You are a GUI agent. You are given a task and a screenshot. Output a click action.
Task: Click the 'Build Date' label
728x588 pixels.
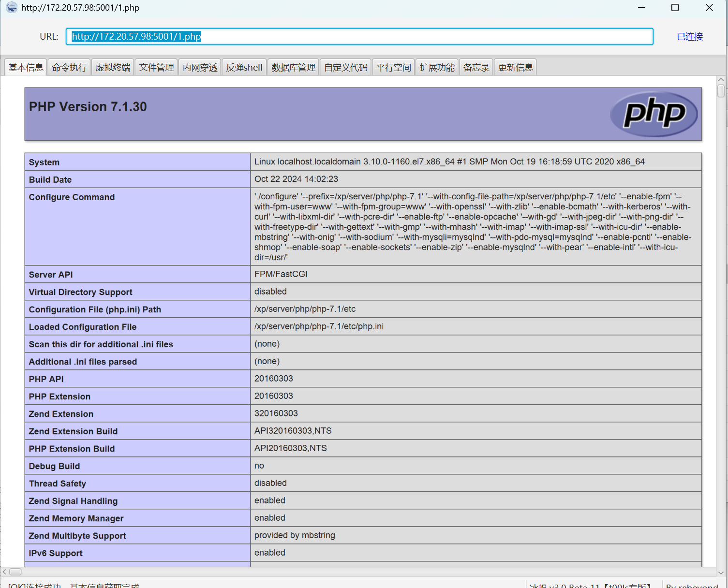point(50,180)
